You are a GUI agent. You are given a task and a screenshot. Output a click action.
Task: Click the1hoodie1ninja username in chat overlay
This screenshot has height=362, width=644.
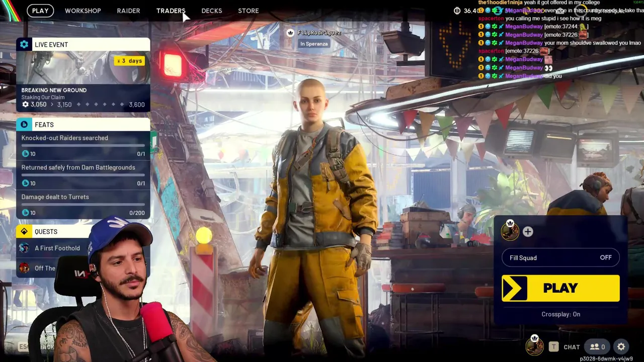click(500, 3)
